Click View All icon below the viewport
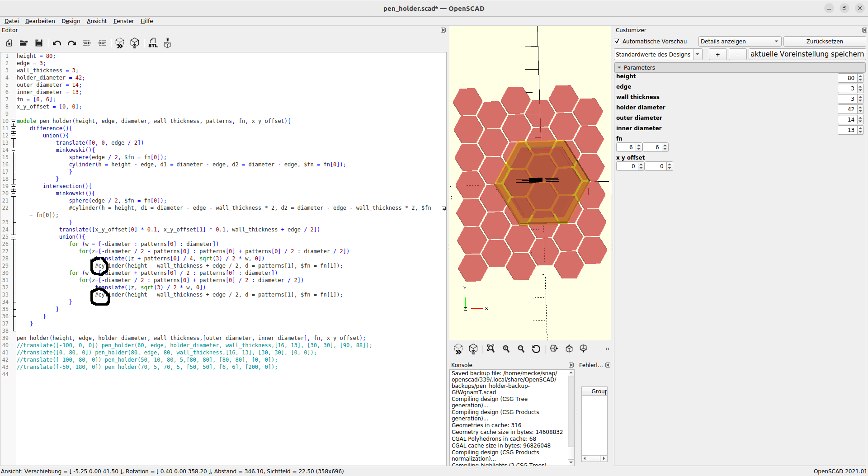 point(491,349)
